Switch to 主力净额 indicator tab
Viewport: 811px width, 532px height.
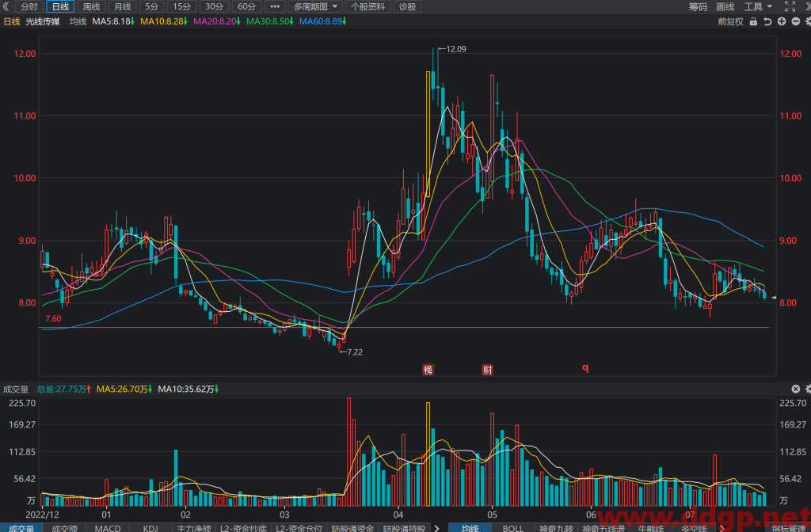[x=194, y=528]
